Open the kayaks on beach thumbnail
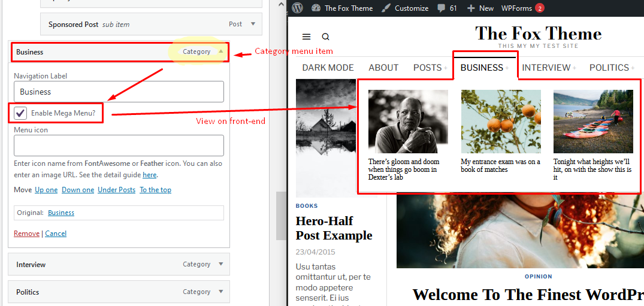 coord(594,122)
